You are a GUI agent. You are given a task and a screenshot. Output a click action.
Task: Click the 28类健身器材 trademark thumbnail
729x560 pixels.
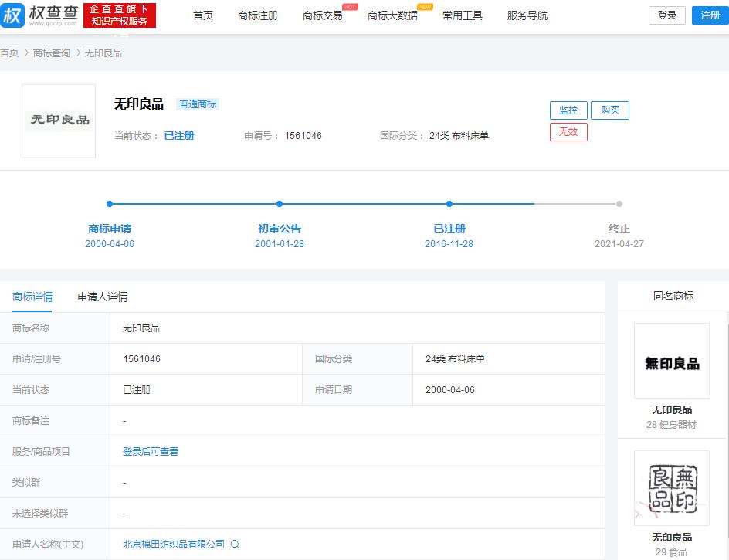click(671, 360)
